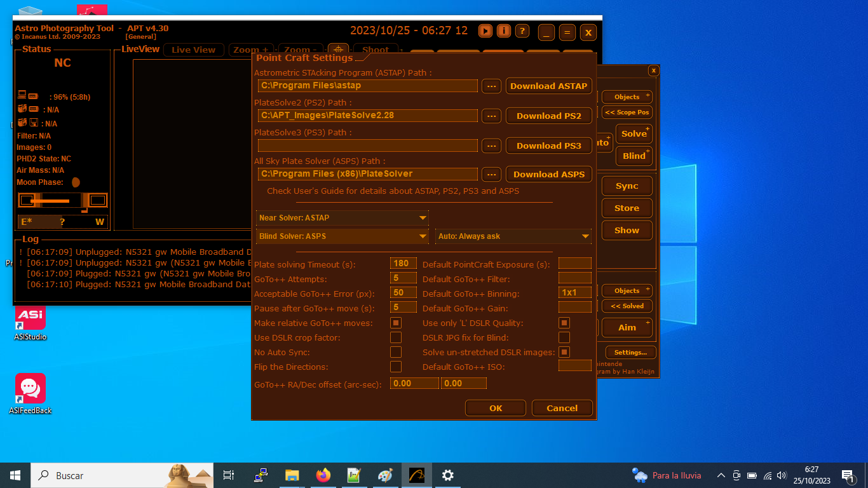Open the Near Solver: ASTAP dropdown

pyautogui.click(x=342, y=218)
